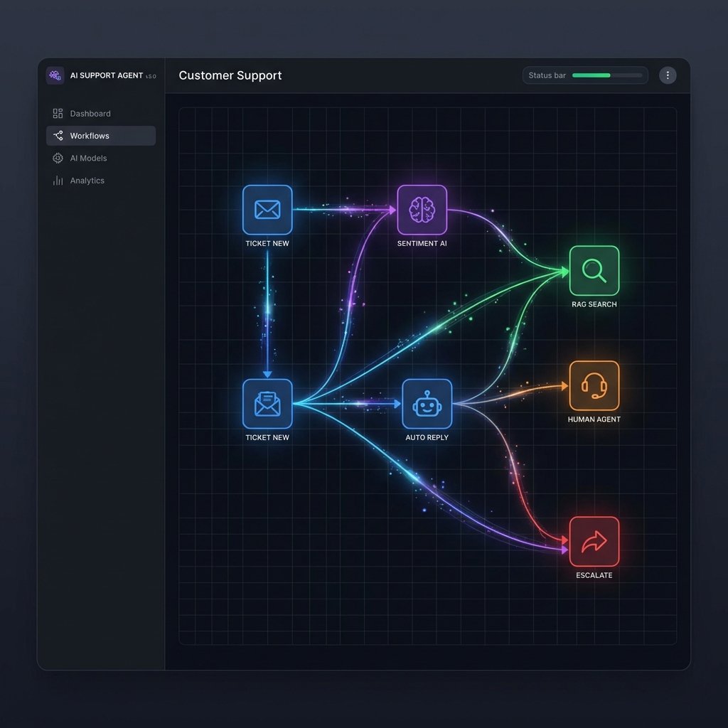Click the AI Support Agent logo icon

coord(55,75)
